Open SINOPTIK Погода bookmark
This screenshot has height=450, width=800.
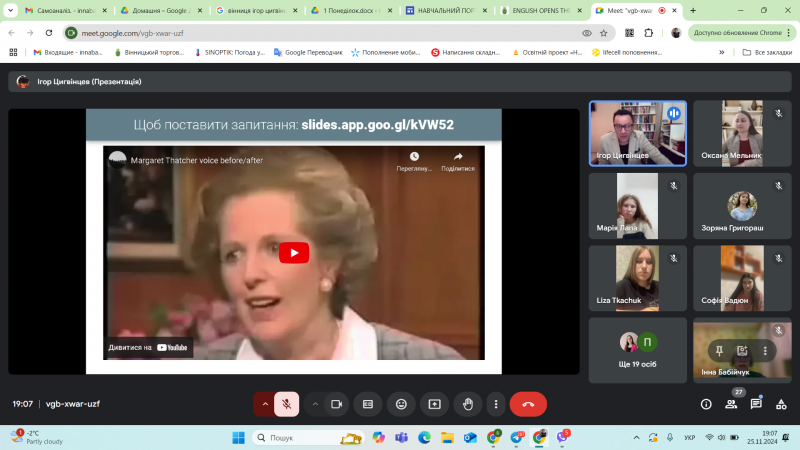click(x=230, y=52)
